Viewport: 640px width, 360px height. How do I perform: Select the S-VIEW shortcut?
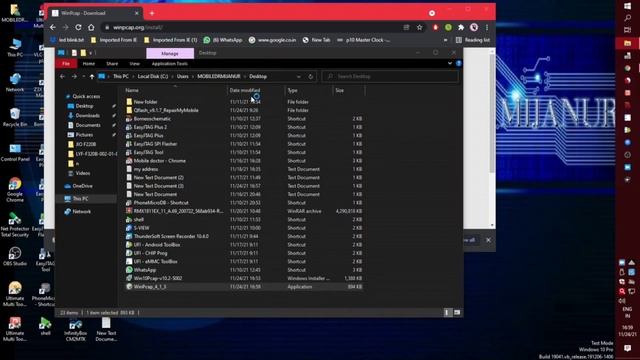(244, 228)
